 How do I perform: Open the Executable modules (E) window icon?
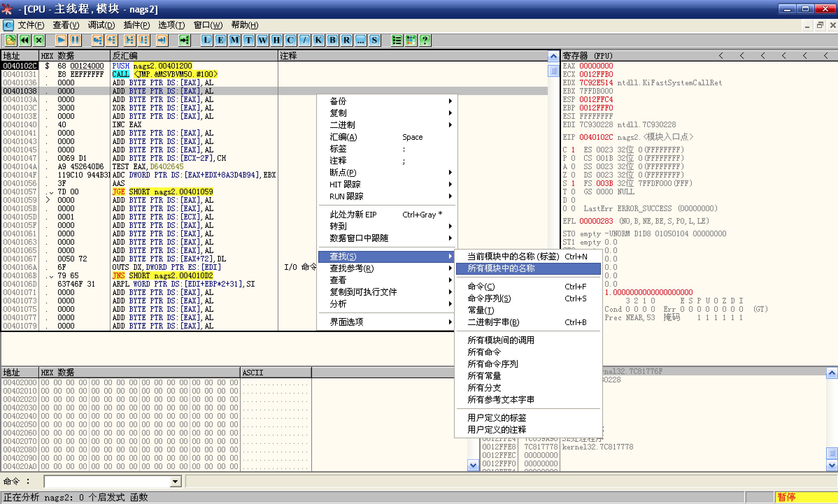(x=221, y=40)
